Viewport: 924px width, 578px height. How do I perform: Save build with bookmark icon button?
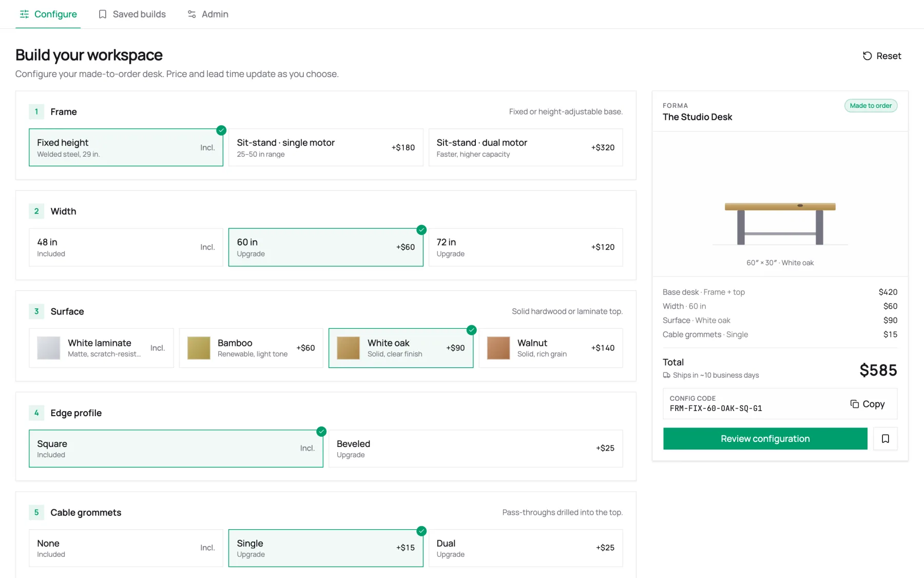click(885, 439)
